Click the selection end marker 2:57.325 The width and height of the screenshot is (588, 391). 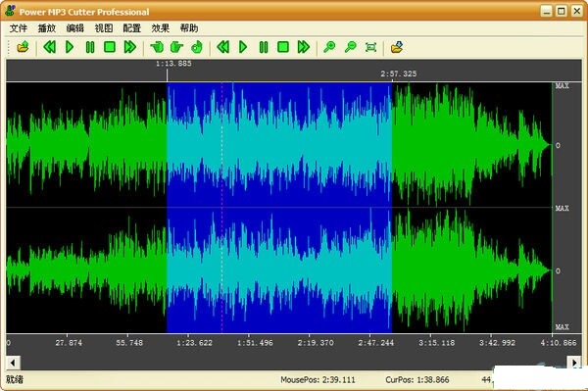pos(399,73)
